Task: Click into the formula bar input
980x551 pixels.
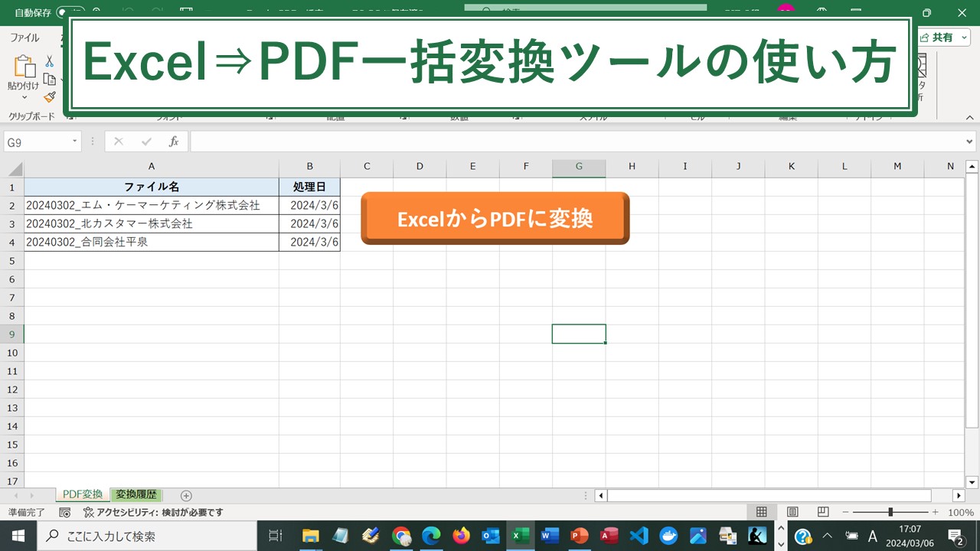Action: coord(577,142)
